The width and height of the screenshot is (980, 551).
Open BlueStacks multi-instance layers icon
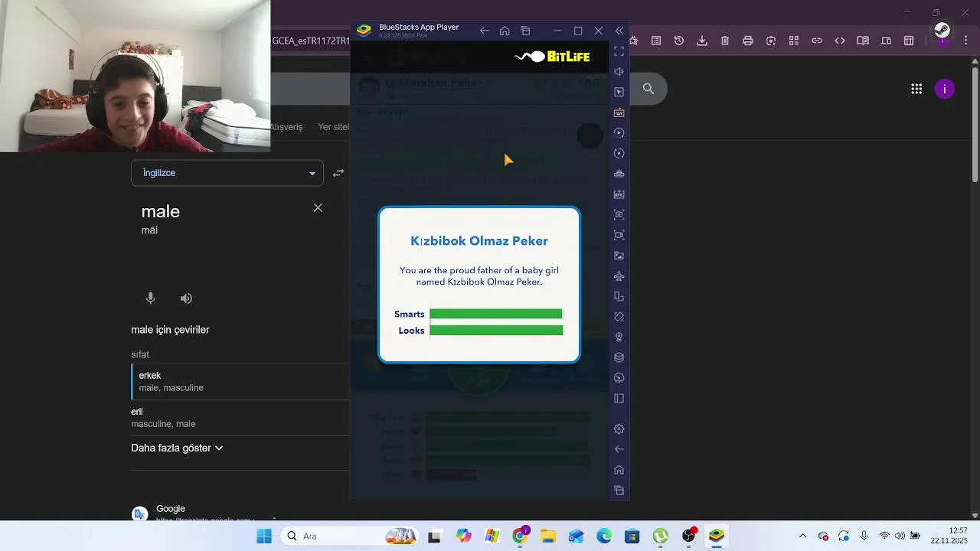(619, 357)
